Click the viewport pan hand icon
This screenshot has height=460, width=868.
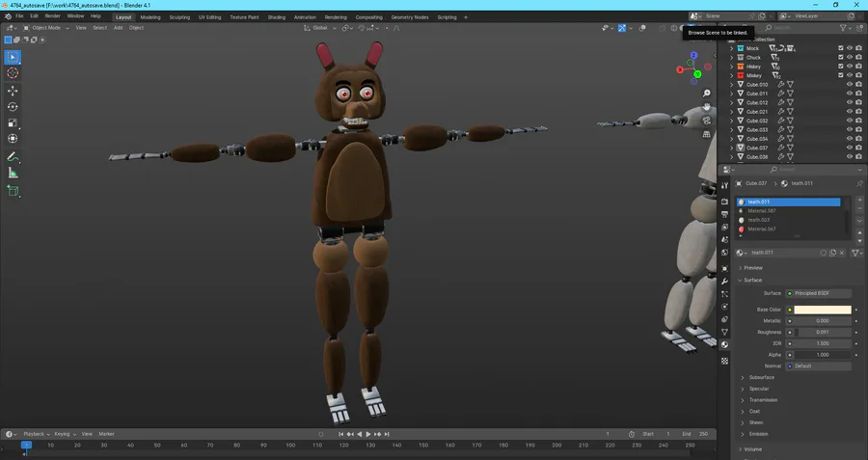[x=706, y=107]
